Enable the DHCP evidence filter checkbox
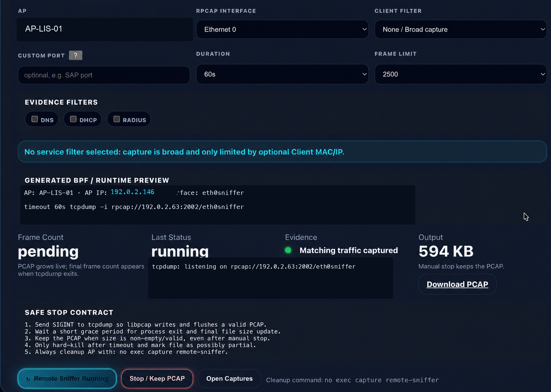551x392 pixels. [x=73, y=119]
